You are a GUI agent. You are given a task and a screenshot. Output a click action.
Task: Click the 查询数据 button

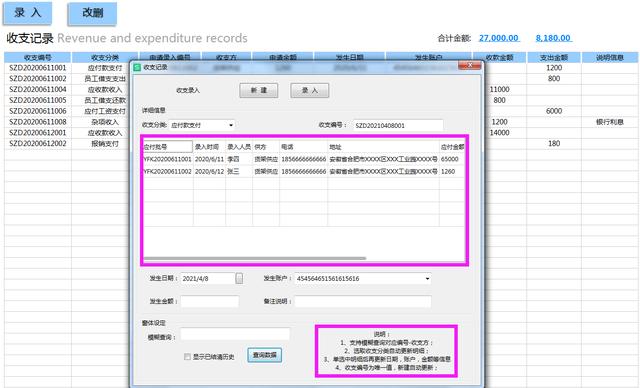(x=264, y=355)
